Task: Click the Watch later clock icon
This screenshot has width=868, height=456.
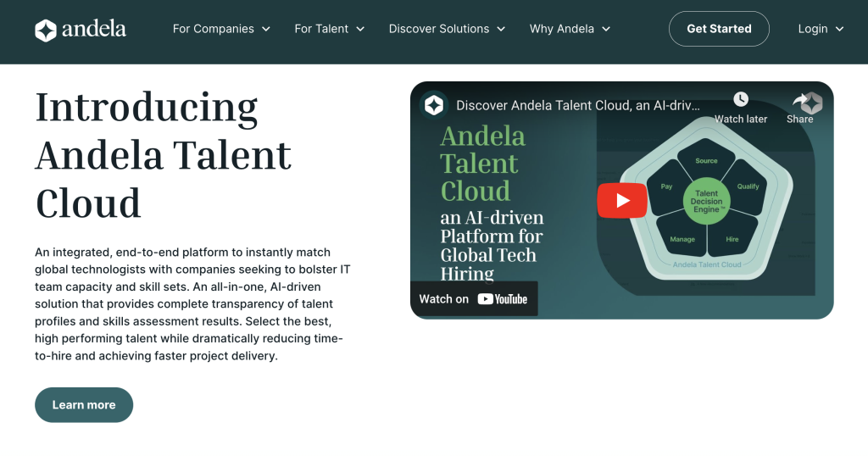Action: (x=741, y=100)
